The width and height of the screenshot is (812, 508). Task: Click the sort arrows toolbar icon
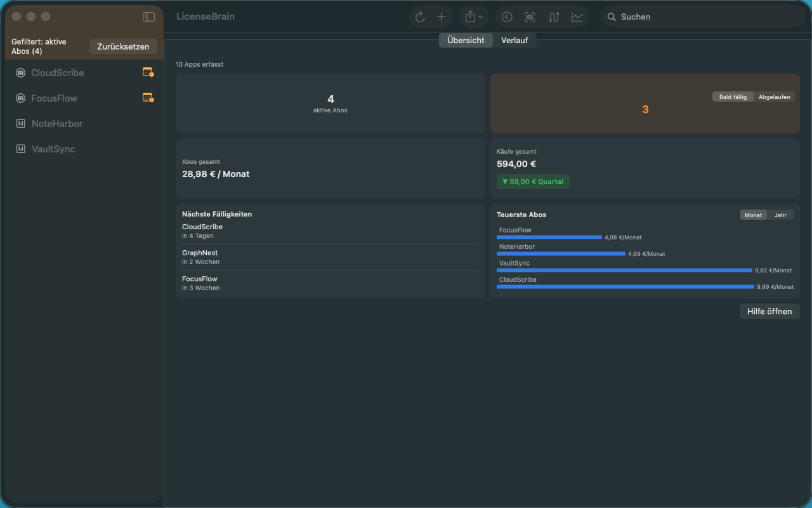pos(554,17)
